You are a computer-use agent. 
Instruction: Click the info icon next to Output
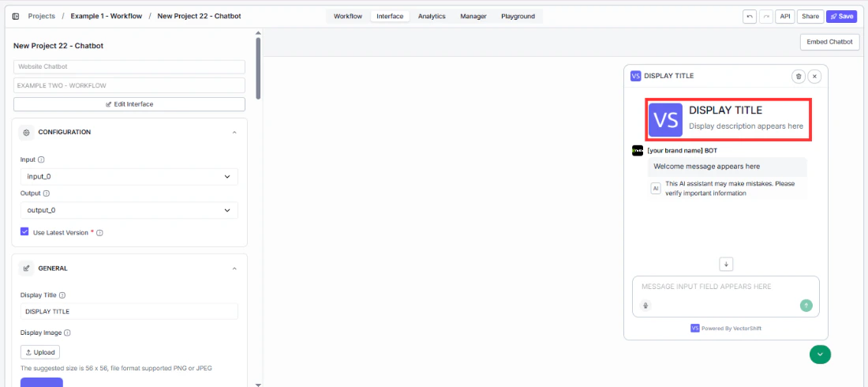[47, 194]
